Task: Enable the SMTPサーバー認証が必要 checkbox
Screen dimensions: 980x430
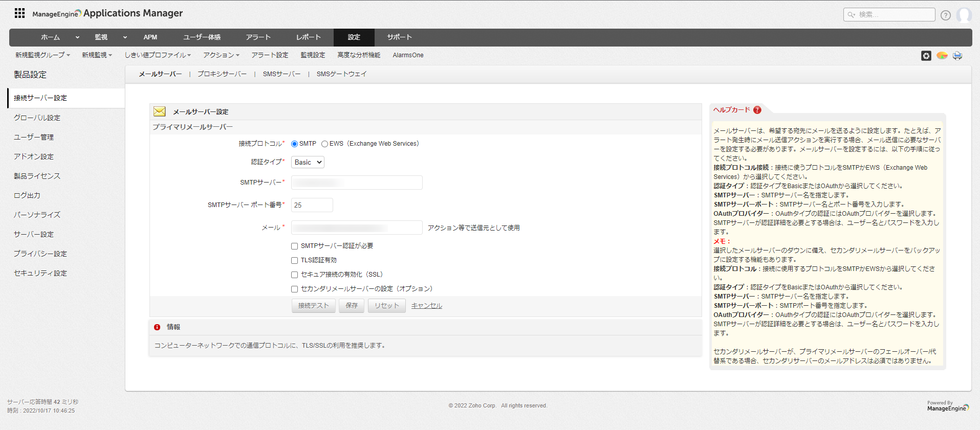Action: pyautogui.click(x=295, y=246)
